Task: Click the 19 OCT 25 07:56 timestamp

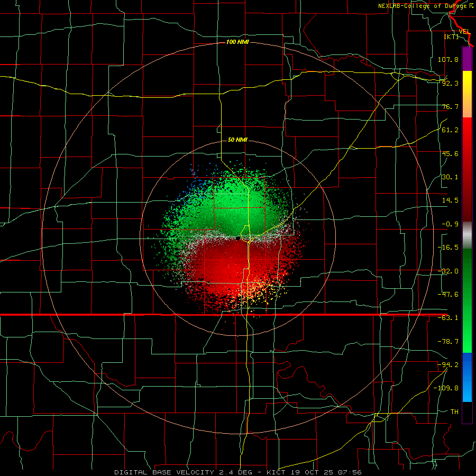Action: coord(326,472)
